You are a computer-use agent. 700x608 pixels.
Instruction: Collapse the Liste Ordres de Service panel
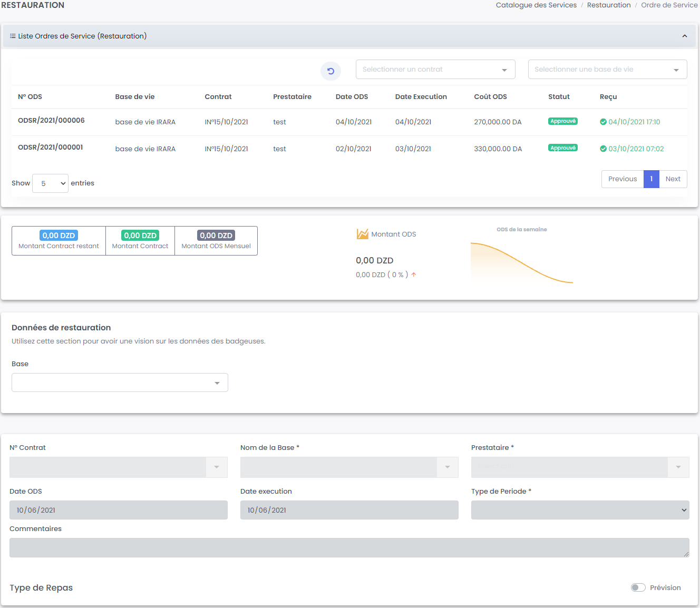[x=684, y=36]
